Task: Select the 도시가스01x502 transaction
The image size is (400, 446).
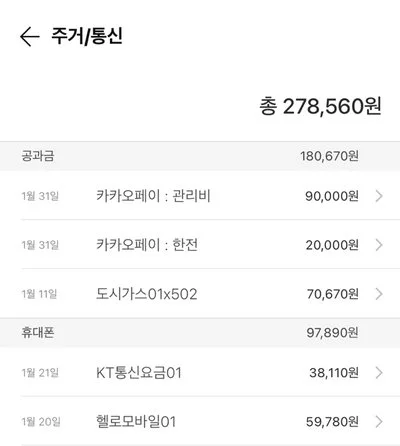Action: click(200, 294)
